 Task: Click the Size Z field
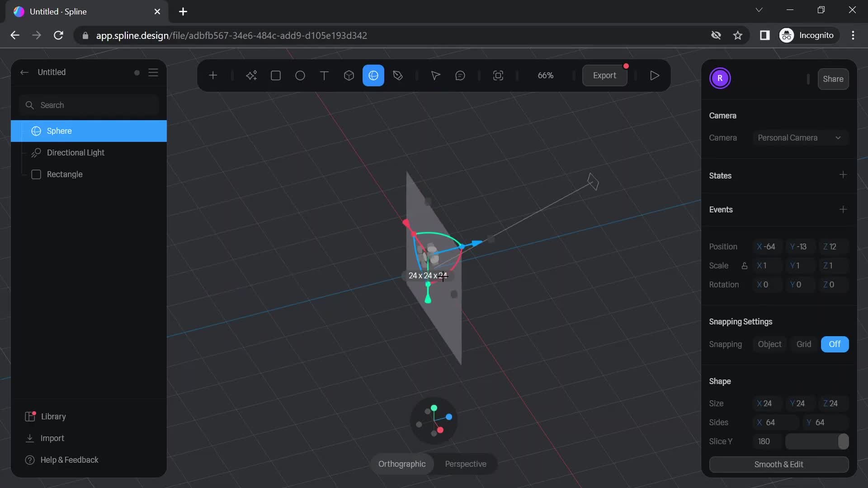833,404
